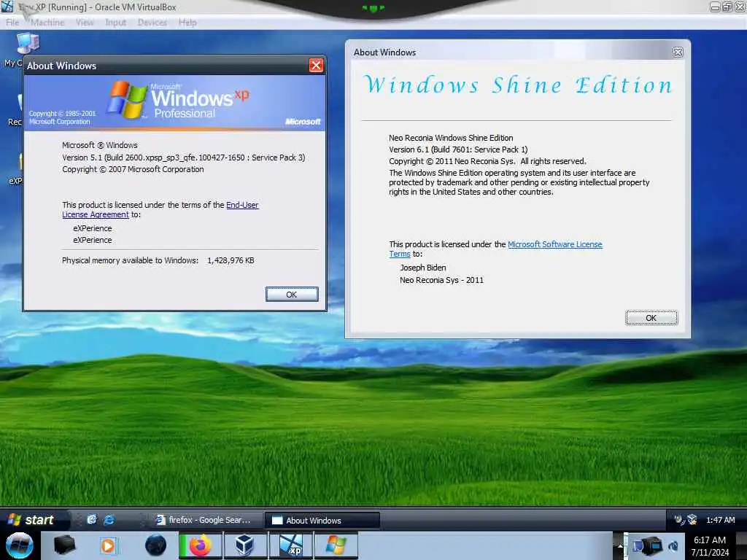
Task: Close the Shine Edition About Windows dialog
Action: [678, 52]
